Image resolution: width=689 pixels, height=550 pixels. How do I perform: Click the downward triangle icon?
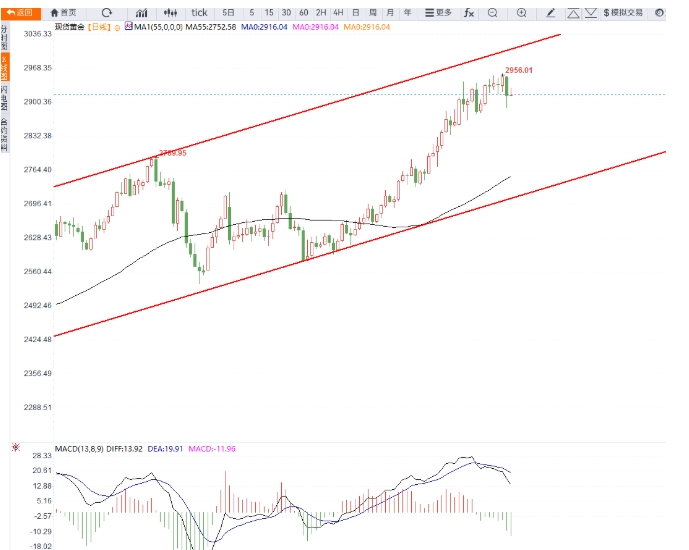591,13
